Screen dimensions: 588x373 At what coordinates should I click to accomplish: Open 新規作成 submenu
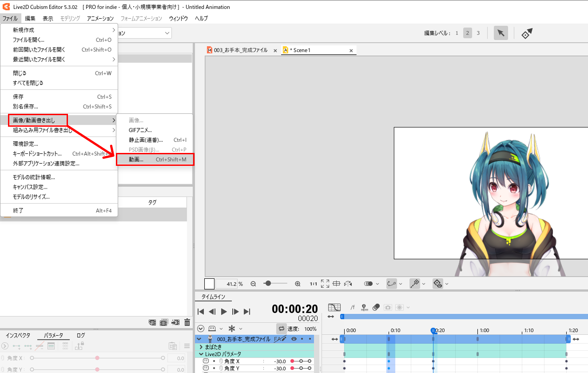tap(59, 30)
